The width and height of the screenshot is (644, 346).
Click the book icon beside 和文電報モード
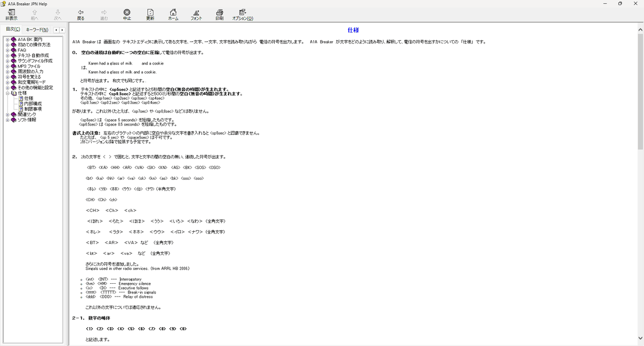pos(13,82)
